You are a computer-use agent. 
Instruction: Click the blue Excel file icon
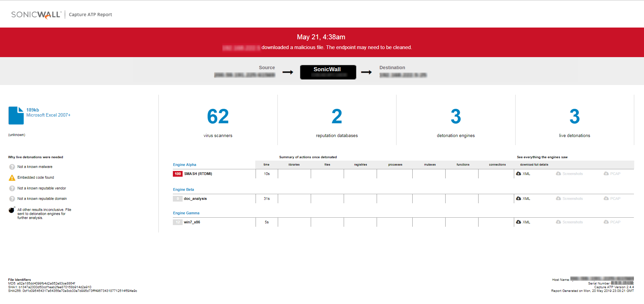16,116
